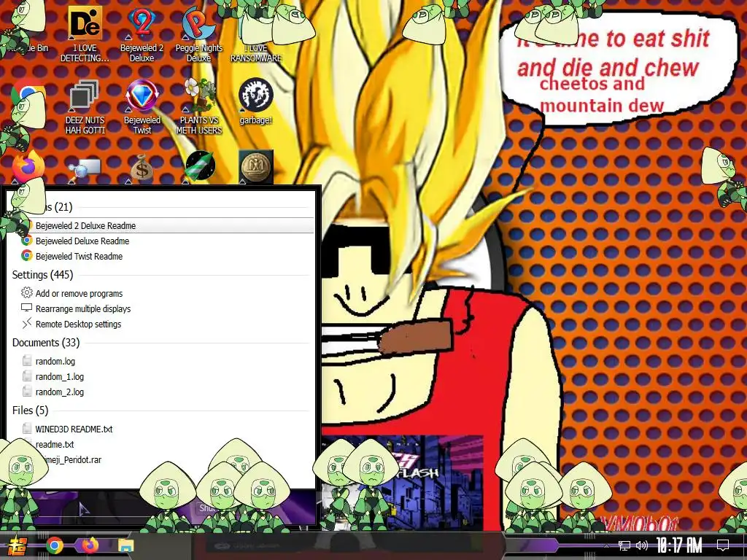The height and width of the screenshot is (560, 747).
Task: Open the PLANTS VS METH USERS shortcut
Action: click(199, 107)
